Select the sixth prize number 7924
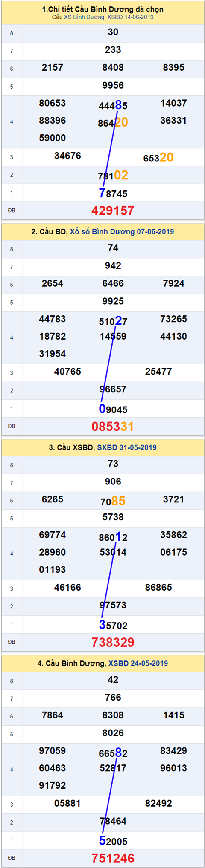Image resolution: width=205 pixels, height=868 pixels. pos(174,283)
